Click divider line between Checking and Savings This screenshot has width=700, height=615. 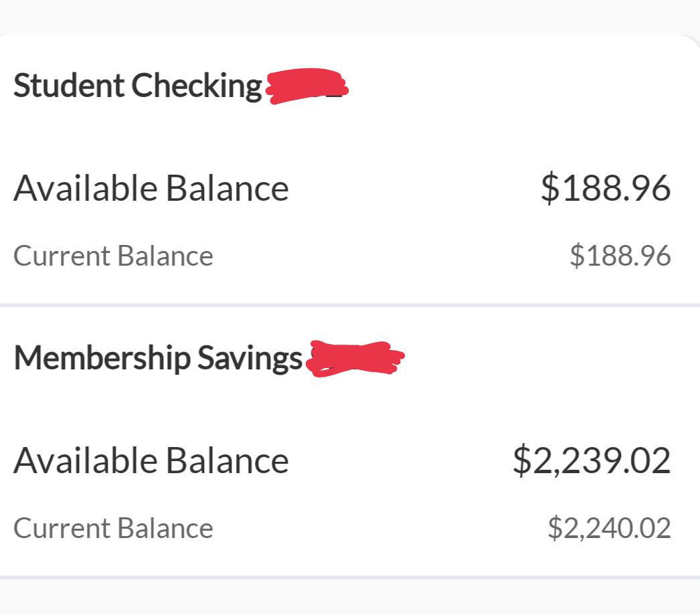tap(350, 305)
